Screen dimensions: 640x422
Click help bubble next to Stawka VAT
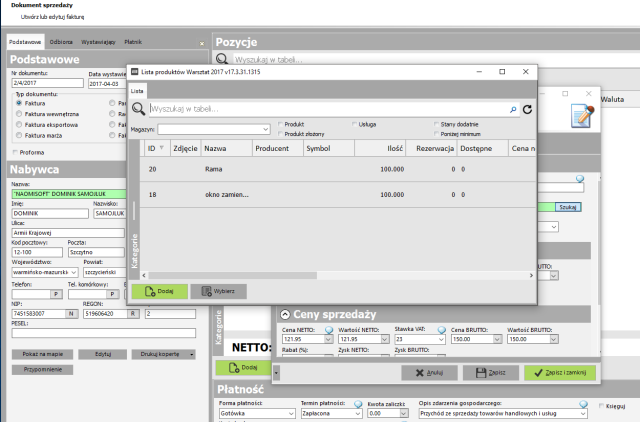click(442, 330)
